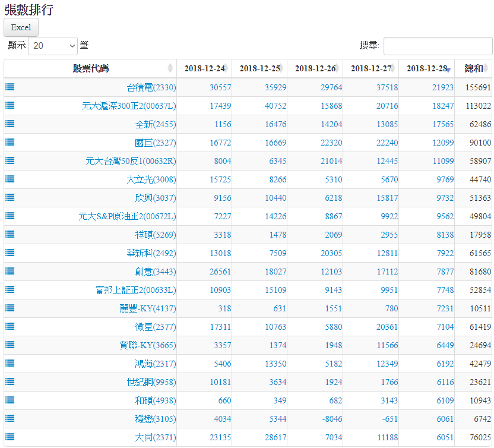Open the 欣興(3037) stock link
The width and height of the screenshot is (494, 448).
[155, 198]
